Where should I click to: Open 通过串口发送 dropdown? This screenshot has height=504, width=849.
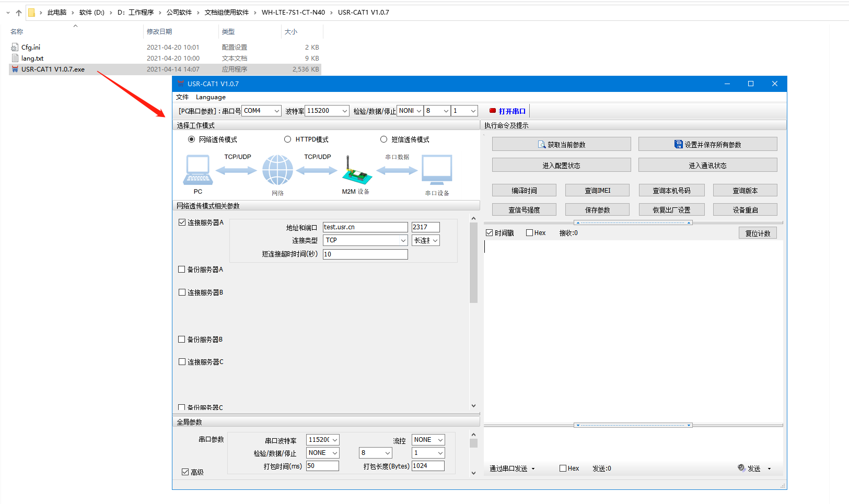tap(533, 469)
